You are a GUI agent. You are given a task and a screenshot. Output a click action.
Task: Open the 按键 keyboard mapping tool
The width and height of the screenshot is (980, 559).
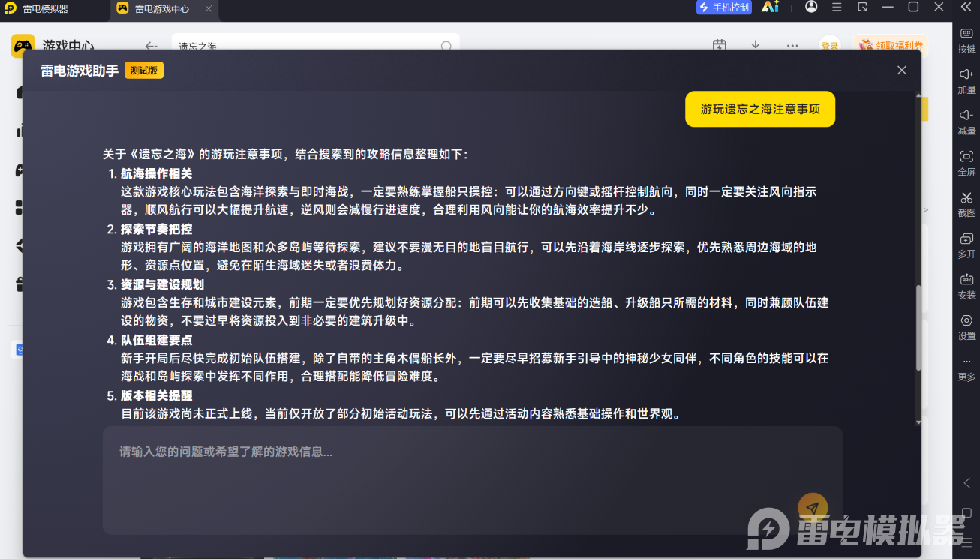[x=966, y=41]
